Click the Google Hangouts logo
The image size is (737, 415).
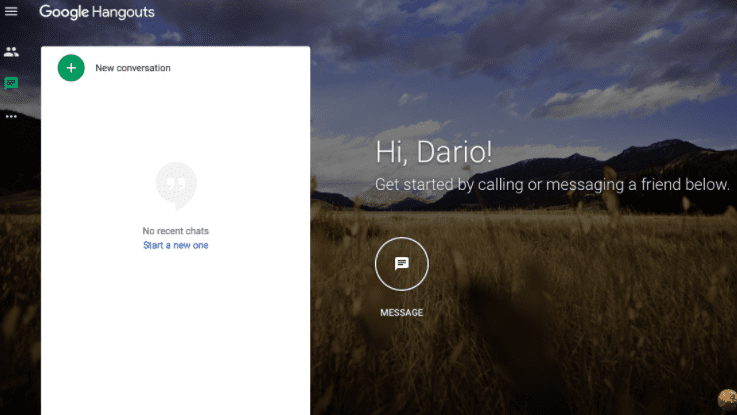point(97,12)
